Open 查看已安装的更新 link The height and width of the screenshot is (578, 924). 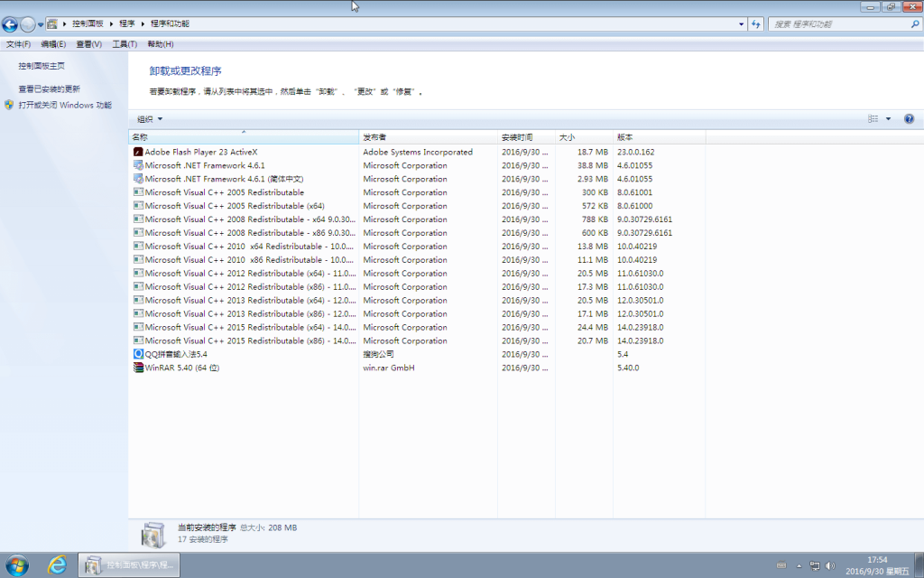[49, 89]
